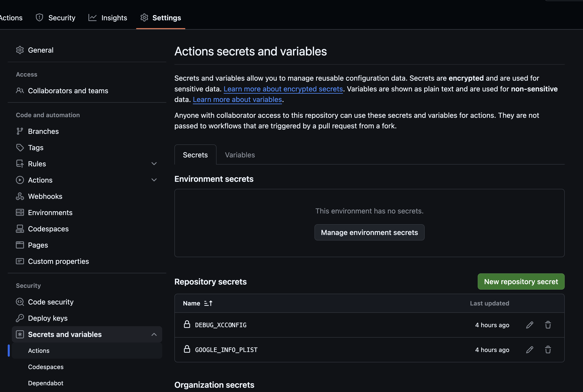Select the Environments icon

click(20, 212)
